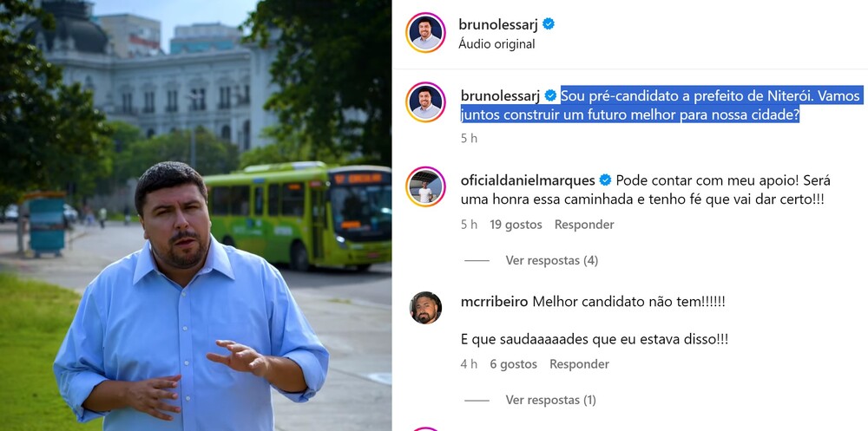868x431 pixels.
Task: Expand Ver respostas (1) replies
Action: (550, 400)
